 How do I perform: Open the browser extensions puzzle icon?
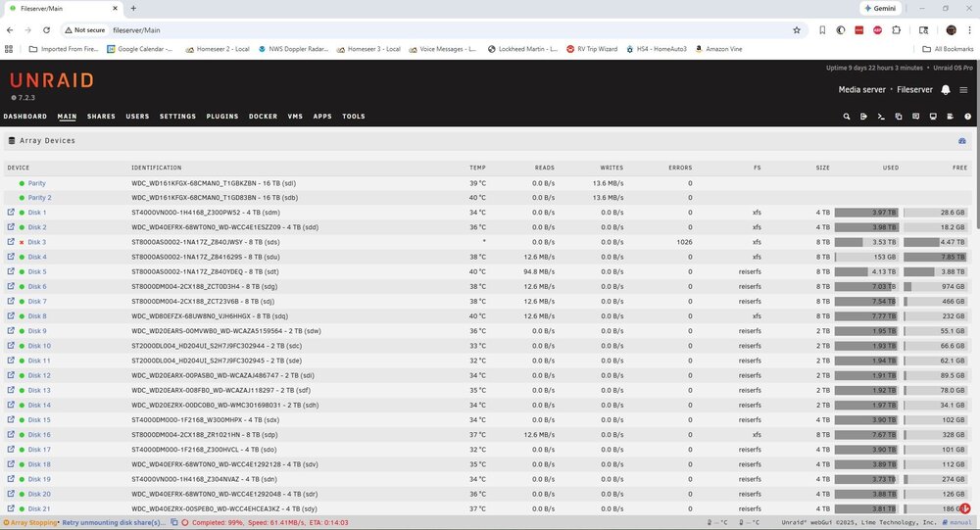coord(897,30)
